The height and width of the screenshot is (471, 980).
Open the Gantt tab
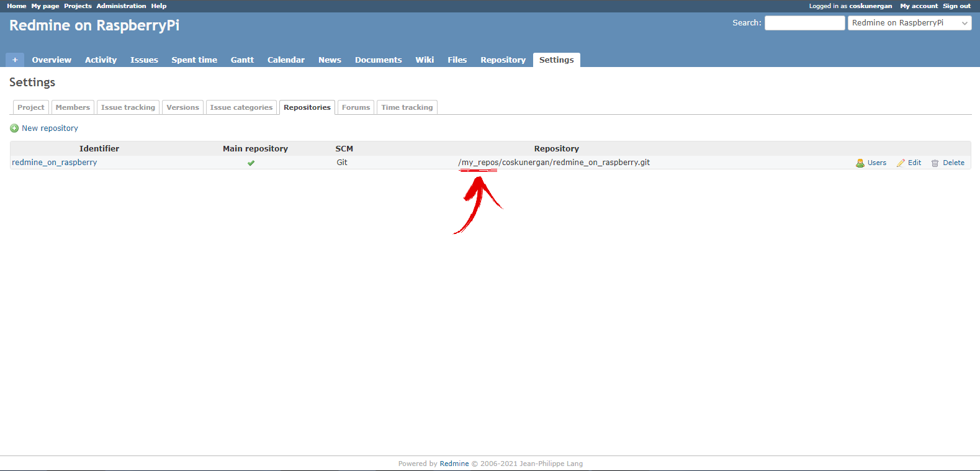tap(242, 60)
